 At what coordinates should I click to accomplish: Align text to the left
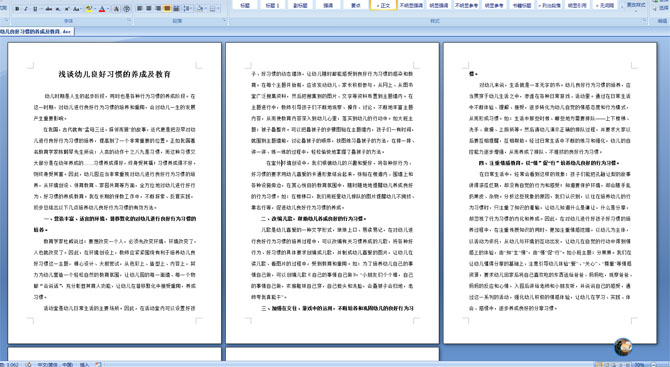coord(139,8)
